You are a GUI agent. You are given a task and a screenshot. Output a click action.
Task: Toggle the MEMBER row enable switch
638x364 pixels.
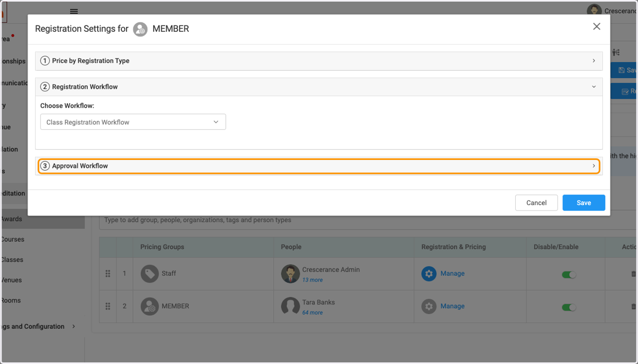(569, 307)
